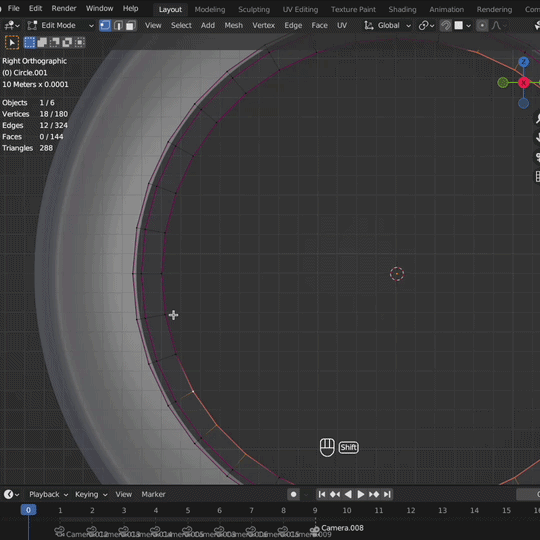Open the Add menu
Screen dimensions: 540x540
click(208, 25)
